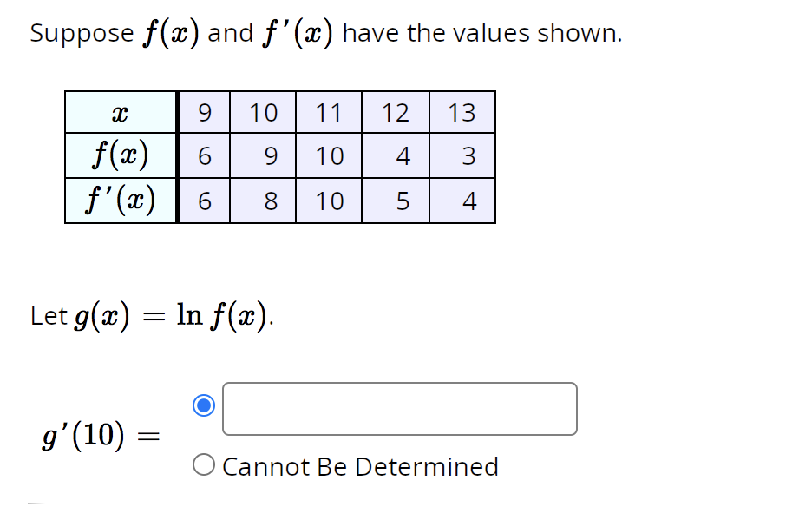
Task: Click the value 6 under x equals 9
Action: point(204,155)
